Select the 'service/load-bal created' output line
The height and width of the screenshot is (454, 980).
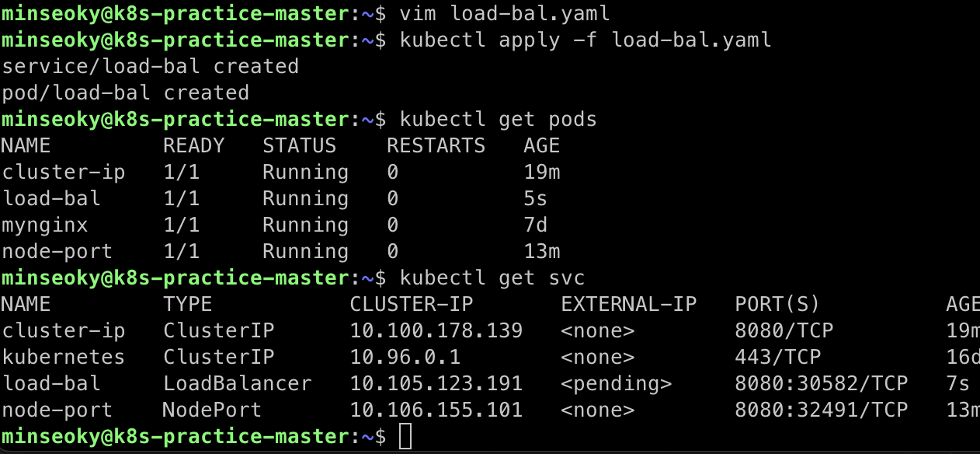click(151, 66)
